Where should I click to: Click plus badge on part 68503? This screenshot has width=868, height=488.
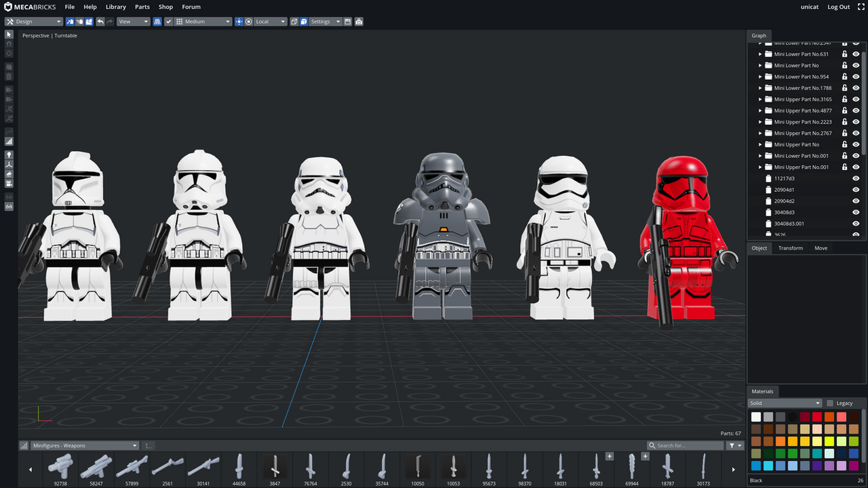(609, 456)
